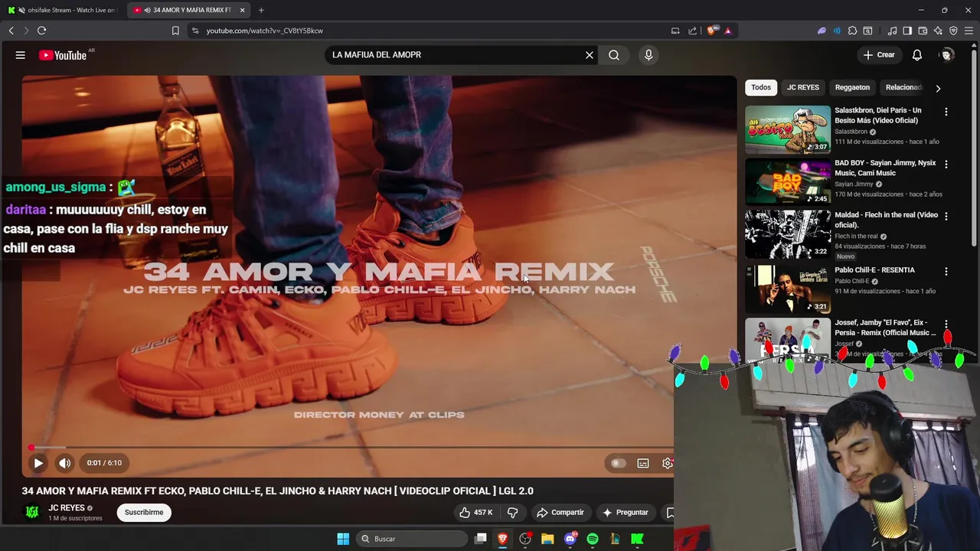Screen dimensions: 980x551
Task: Open the YouTube hamburger guide menu
Action: coord(21,55)
